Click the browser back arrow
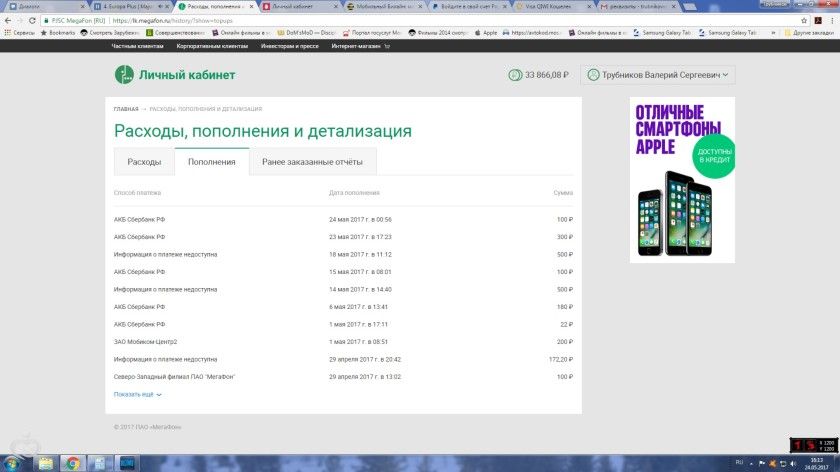840x472 pixels. pos(7,19)
